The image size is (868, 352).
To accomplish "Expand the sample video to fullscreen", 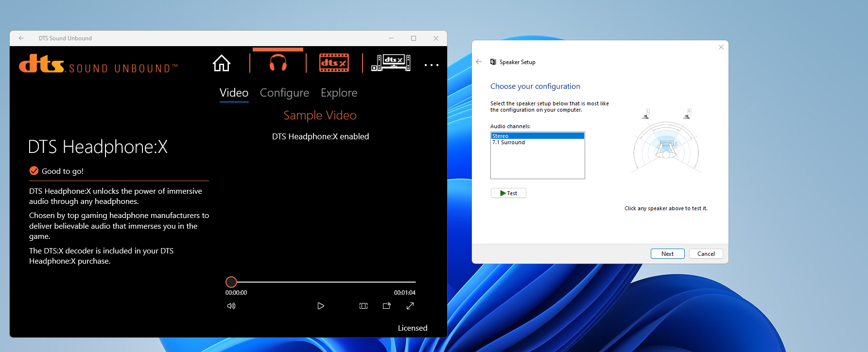I will tap(410, 306).
